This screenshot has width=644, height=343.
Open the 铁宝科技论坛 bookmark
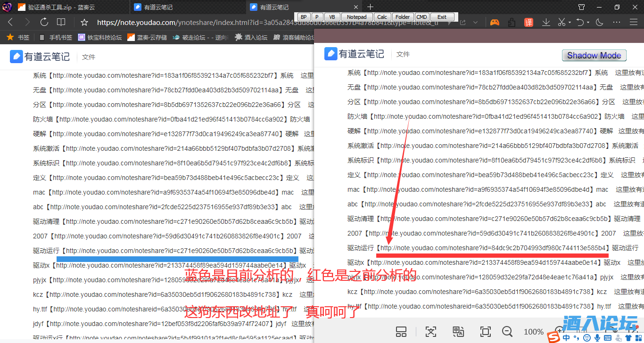(x=100, y=37)
